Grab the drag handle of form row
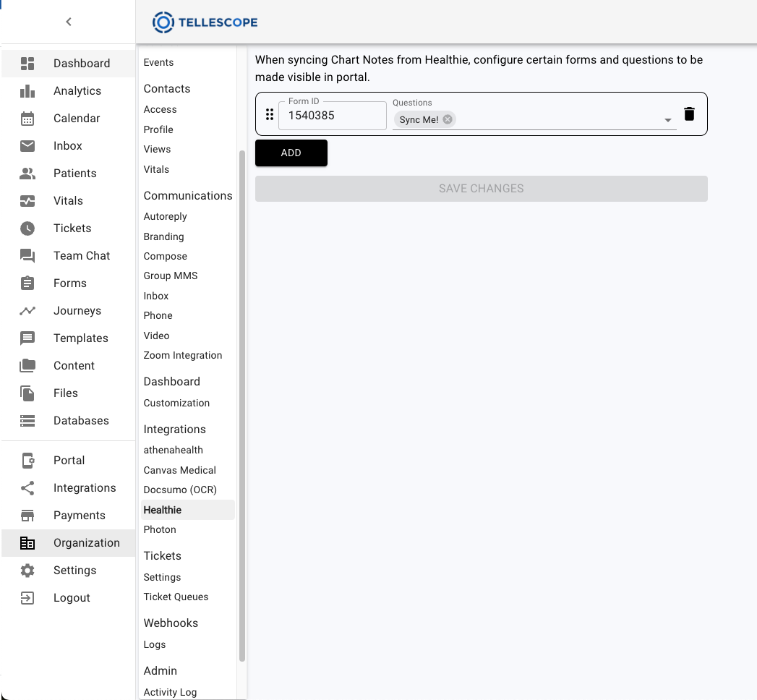Screen dimensions: 757x700 [x=270, y=114]
